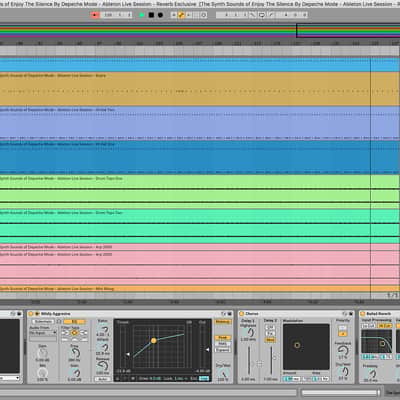Viewport: 400px width, 400px height.
Task: Click the compressor sidechain Mix knob
Action: pos(42,373)
